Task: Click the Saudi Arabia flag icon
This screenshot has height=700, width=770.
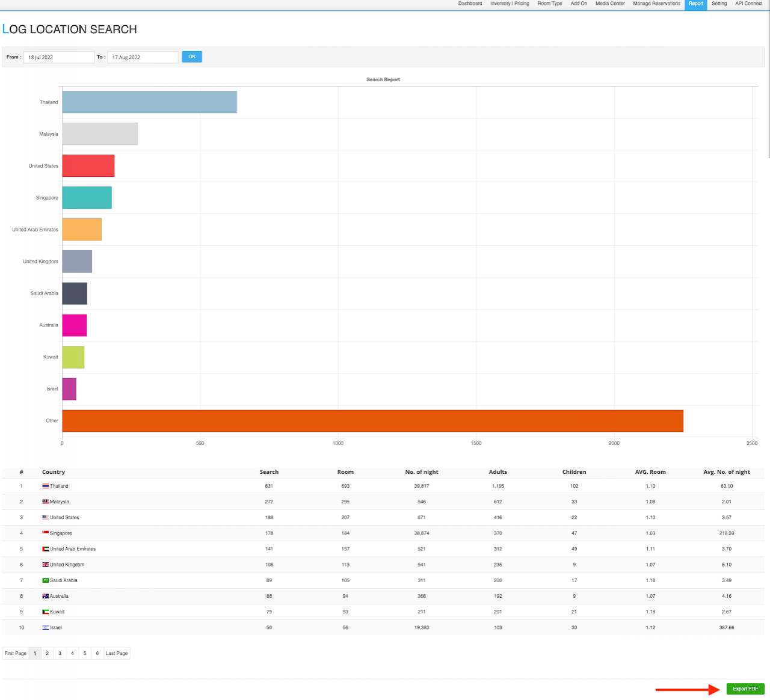Action: pos(45,580)
